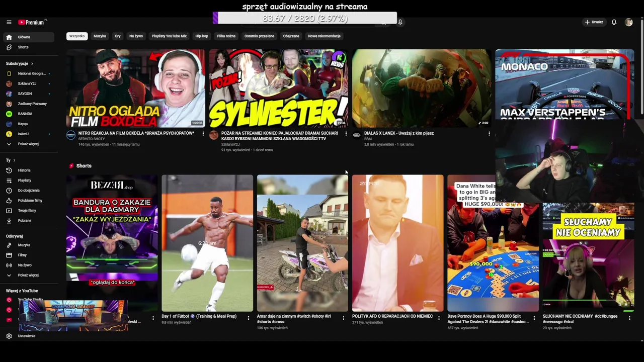Open Polityk AfD o reparacjach short
This screenshot has height=362, width=644.
(397, 243)
